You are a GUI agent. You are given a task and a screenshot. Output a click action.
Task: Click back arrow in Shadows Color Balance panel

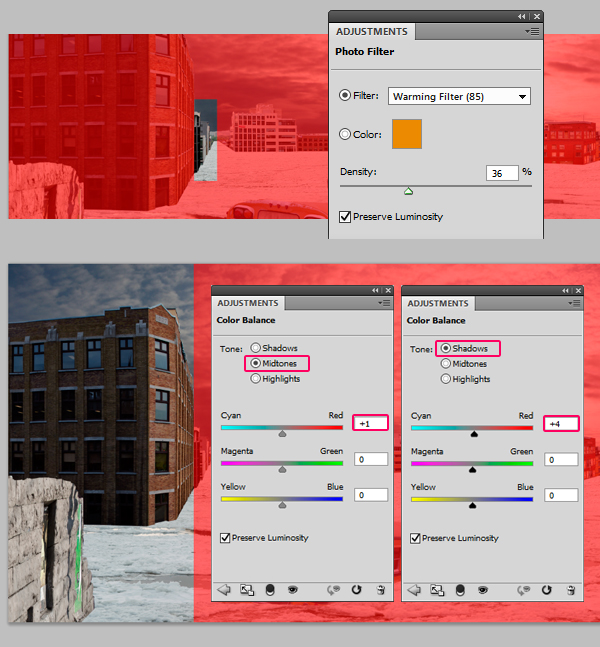click(x=414, y=590)
